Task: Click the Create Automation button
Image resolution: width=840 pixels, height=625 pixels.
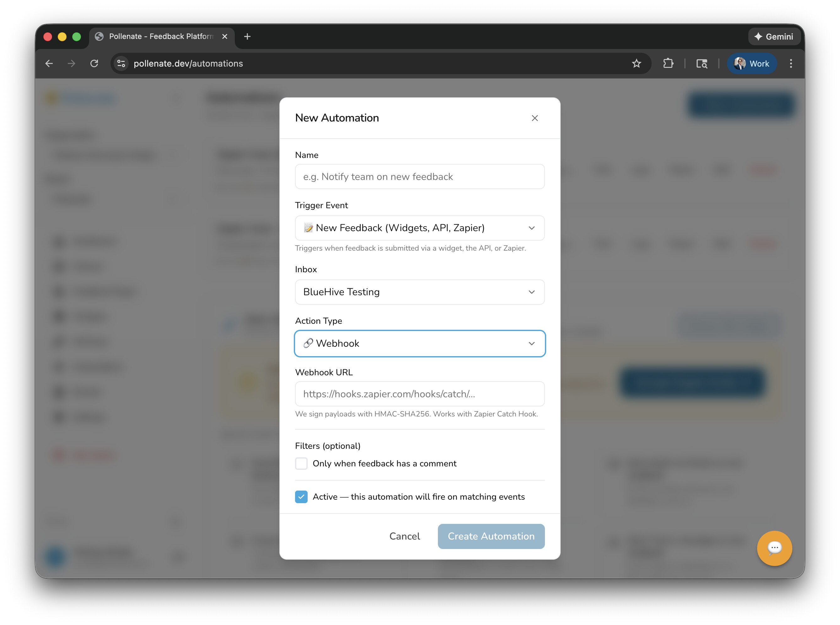Action: pyautogui.click(x=491, y=536)
